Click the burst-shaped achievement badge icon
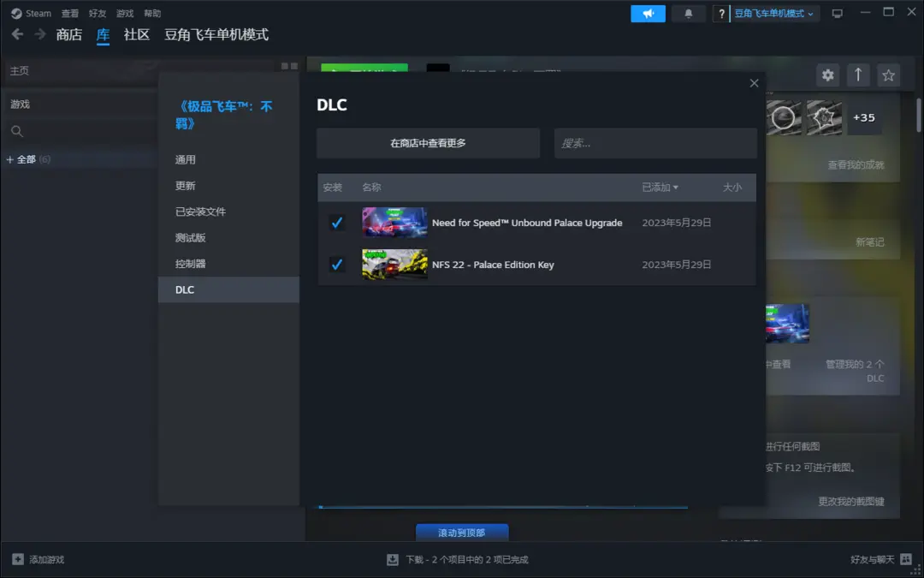This screenshot has height=578, width=924. click(x=824, y=117)
